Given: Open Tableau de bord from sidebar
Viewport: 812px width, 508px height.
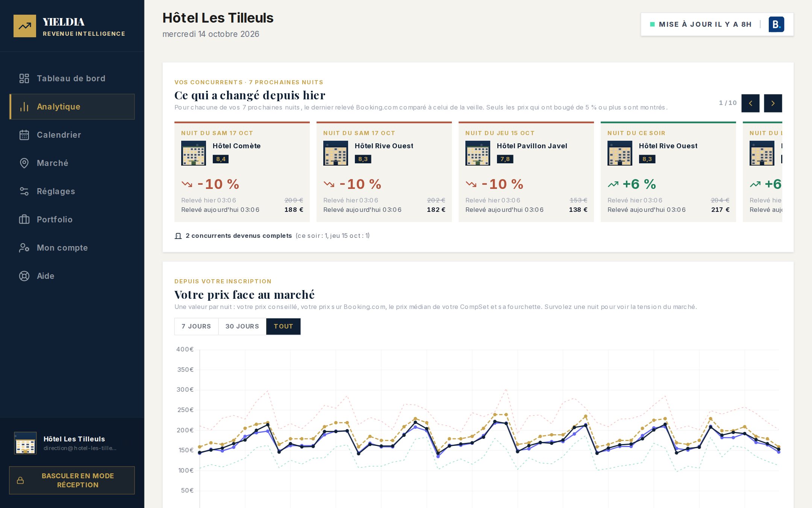Looking at the screenshot, I should [x=72, y=78].
